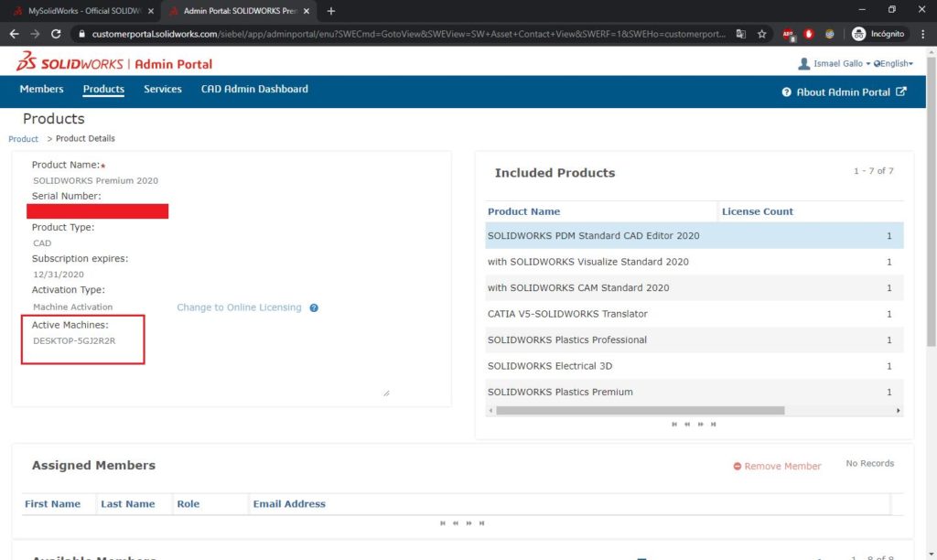The image size is (937, 560).
Task: Click left arrow of Included Products scrollbar
Action: [490, 411]
